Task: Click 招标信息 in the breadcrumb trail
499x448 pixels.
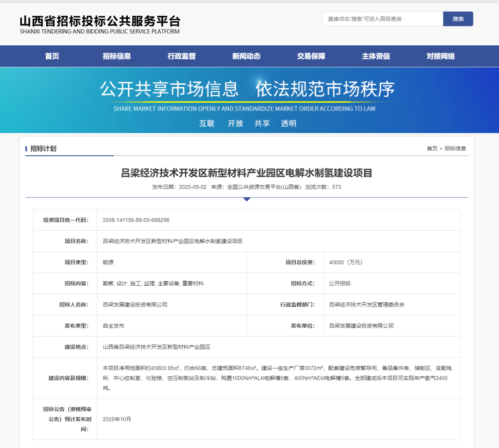Action: click(x=455, y=148)
